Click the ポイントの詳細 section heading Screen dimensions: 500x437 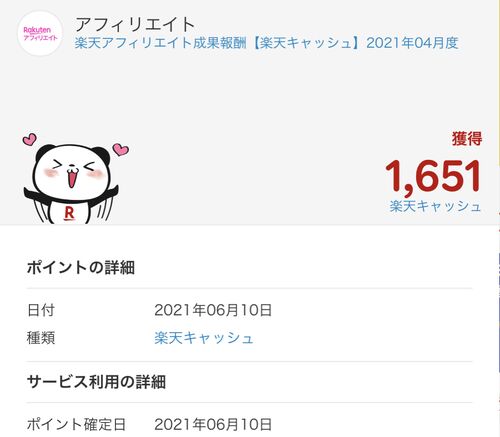click(81, 268)
